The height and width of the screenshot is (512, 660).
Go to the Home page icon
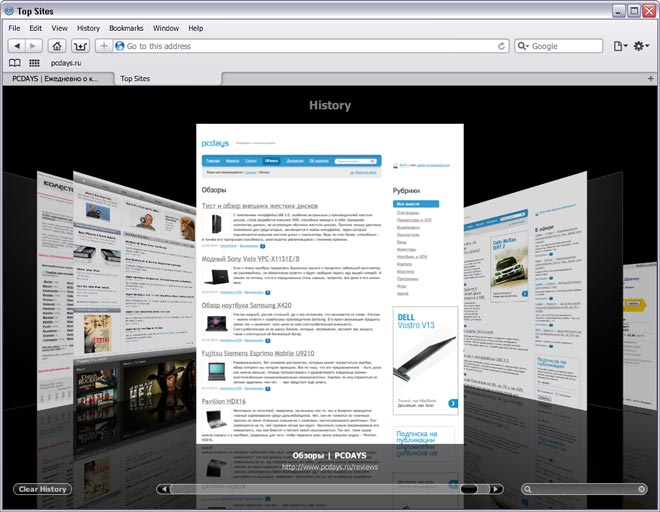point(57,46)
